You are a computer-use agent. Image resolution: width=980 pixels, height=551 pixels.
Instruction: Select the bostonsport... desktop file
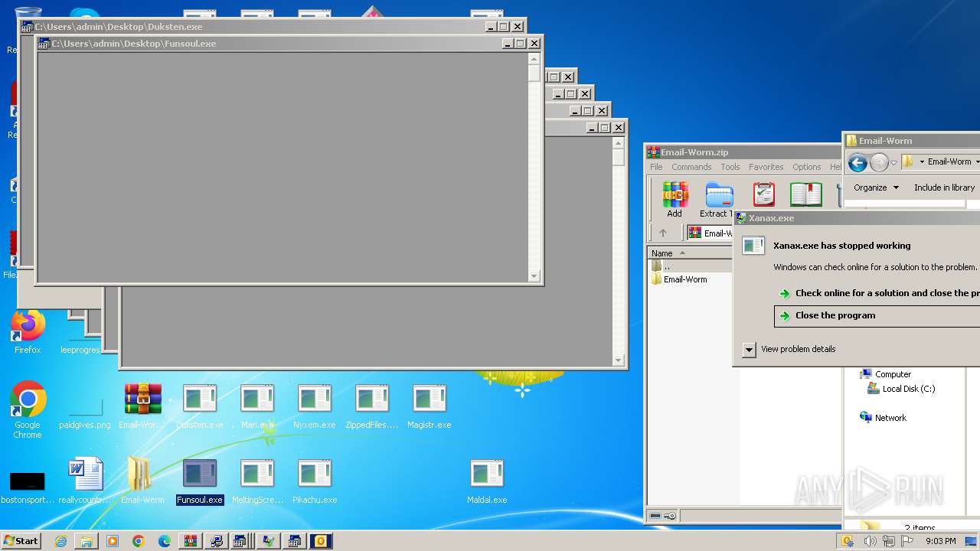(x=28, y=486)
